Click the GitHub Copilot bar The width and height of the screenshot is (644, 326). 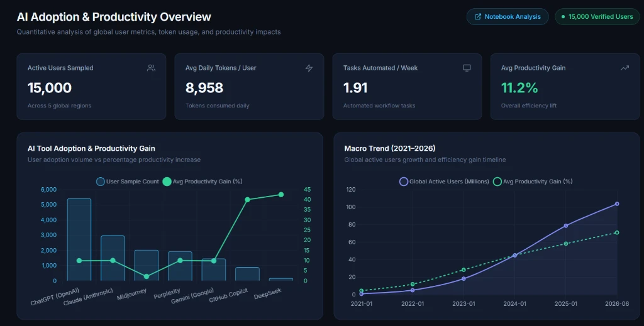click(247, 274)
